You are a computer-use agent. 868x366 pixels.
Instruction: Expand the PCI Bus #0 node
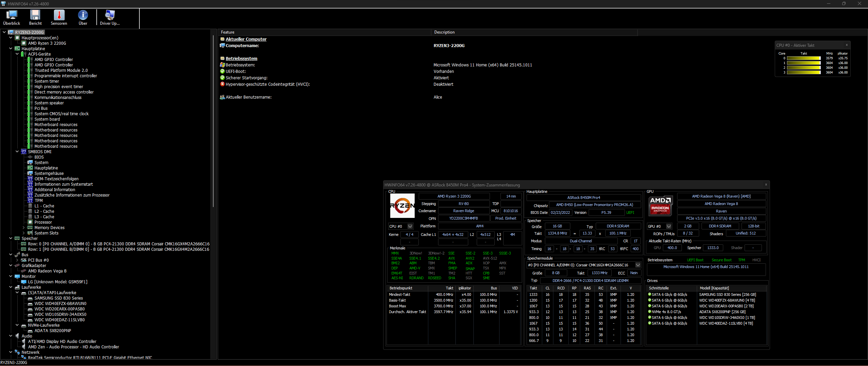17,260
